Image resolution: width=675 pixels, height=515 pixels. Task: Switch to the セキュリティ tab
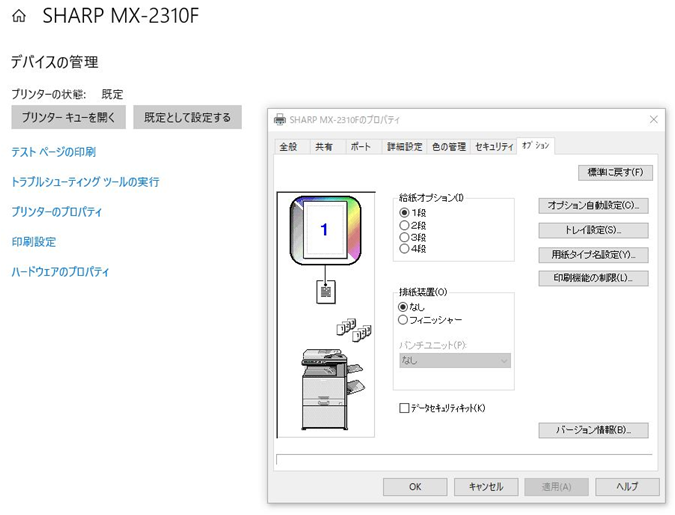[494, 147]
